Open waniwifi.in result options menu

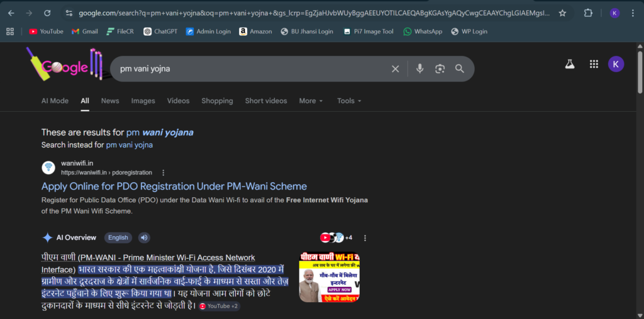164,173
